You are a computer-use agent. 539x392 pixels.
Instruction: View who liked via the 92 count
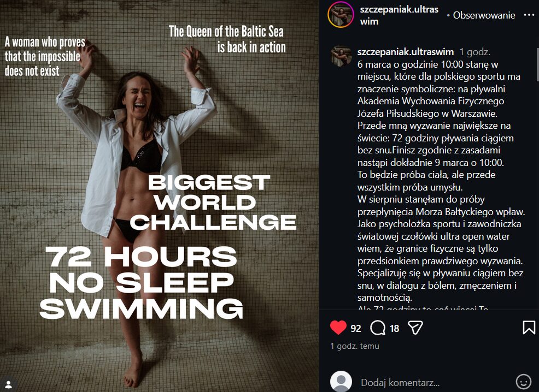[356, 328]
